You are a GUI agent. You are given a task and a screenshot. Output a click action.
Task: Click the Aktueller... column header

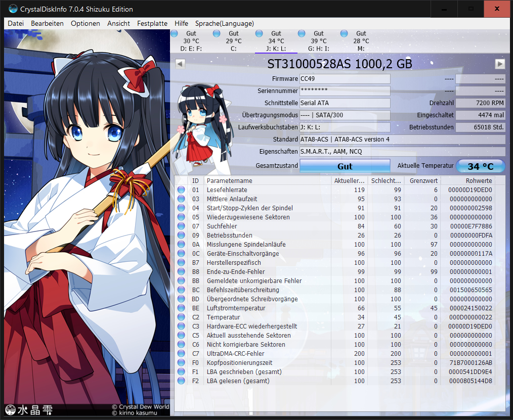tap(350, 181)
